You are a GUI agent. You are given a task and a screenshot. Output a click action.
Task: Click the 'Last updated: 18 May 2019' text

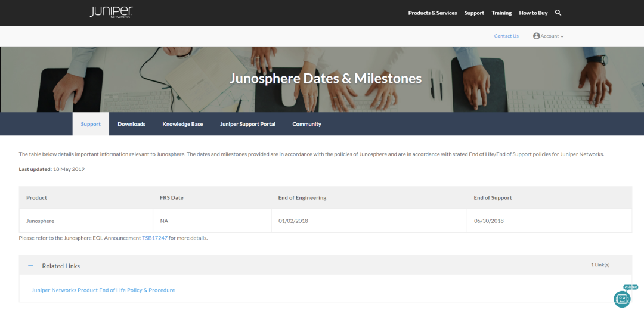pyautogui.click(x=52, y=169)
